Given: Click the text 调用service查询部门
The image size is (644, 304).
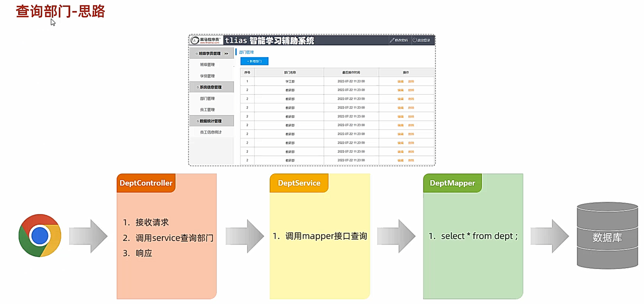Looking at the screenshot, I should tap(174, 238).
